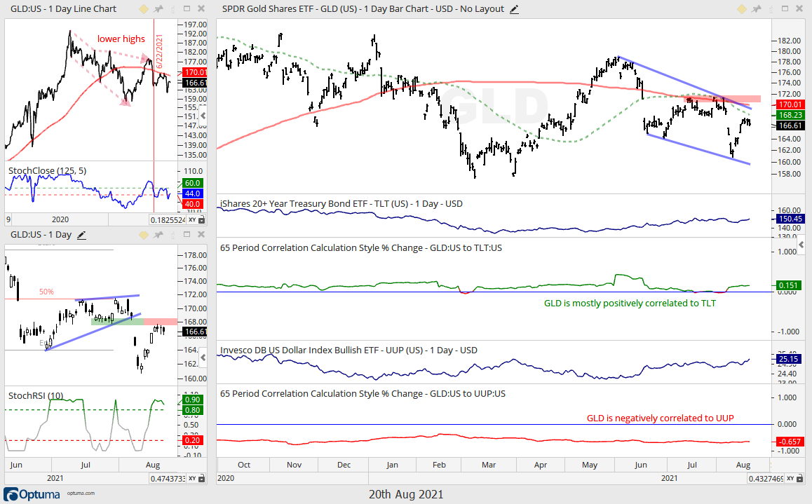Screen dimensions: 812x504
Task: Click the yellow diamond icon on SPDR Gold Shares chart
Action: tap(742, 9)
